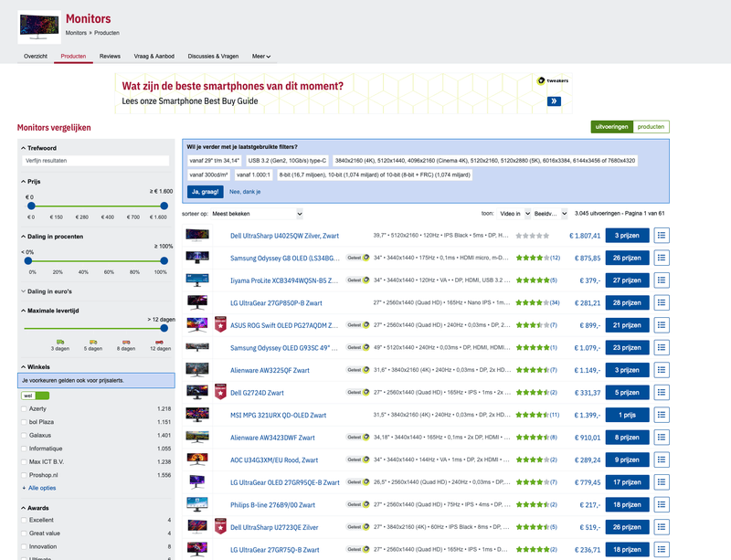This screenshot has height=560, width=731.
Task: Click the award badge on ASUS ROG Swift row
Action: point(220,324)
